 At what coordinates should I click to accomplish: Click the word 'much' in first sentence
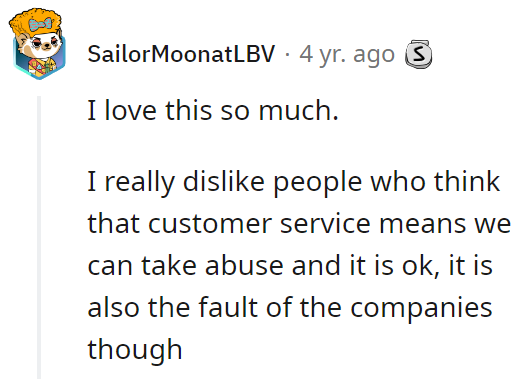coord(298,110)
